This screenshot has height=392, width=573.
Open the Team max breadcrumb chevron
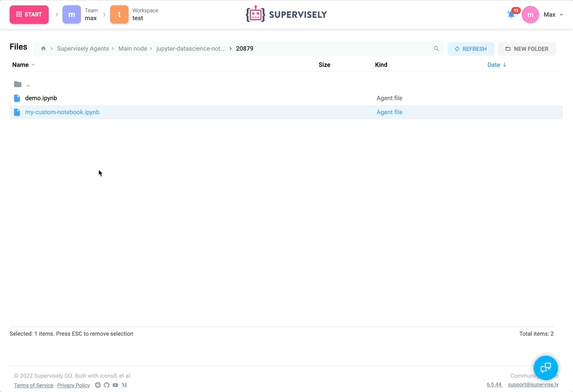104,14
